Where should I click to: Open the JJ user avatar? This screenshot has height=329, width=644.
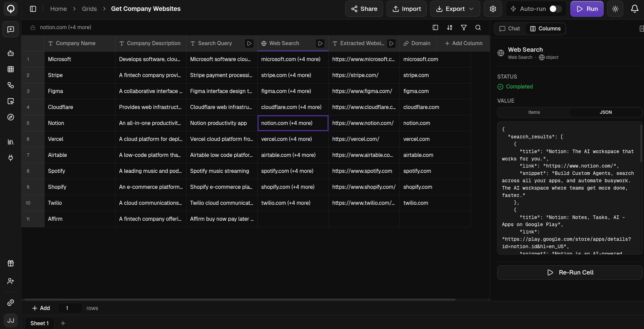pos(11,320)
